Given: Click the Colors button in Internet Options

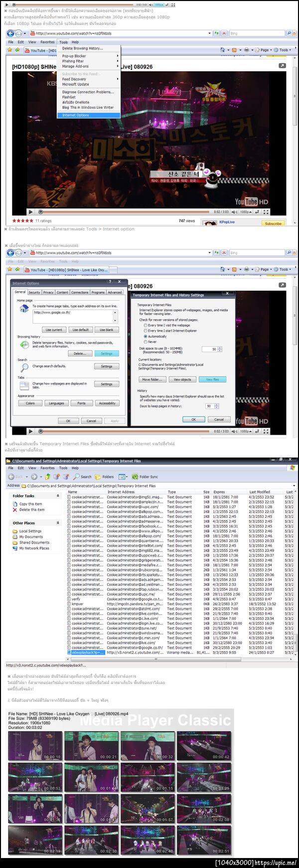Looking at the screenshot, I should [x=30, y=403].
